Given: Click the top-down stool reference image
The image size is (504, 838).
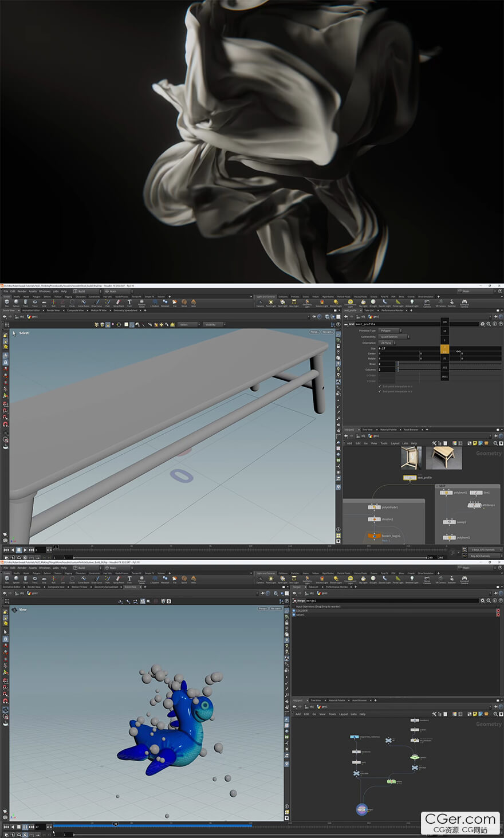Looking at the screenshot, I should click(x=410, y=458).
